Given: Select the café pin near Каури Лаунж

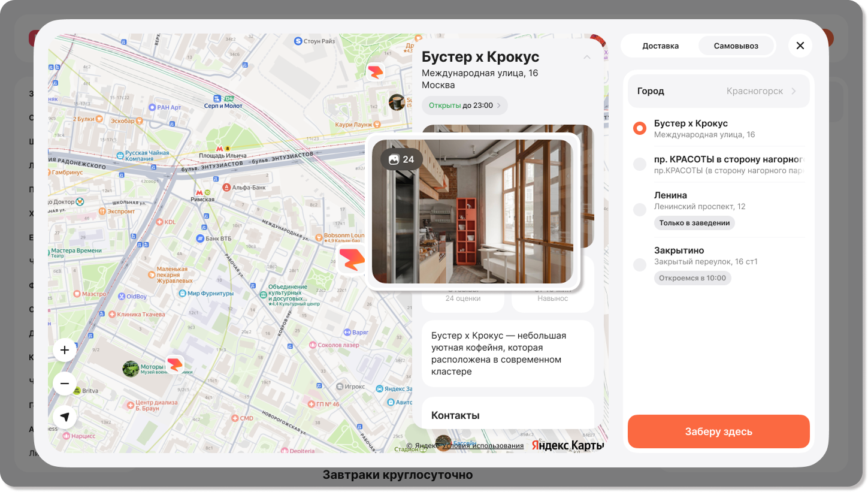Looking at the screenshot, I should [376, 72].
